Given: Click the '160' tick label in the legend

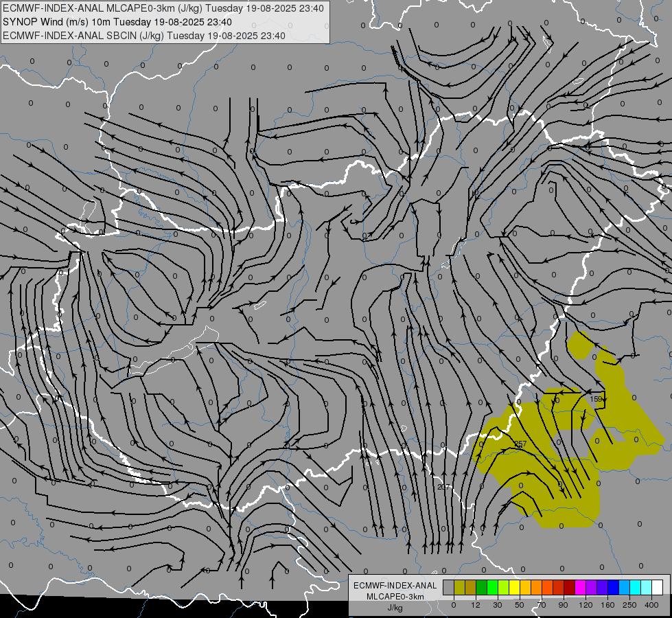Looking at the screenshot, I should 607,605.
